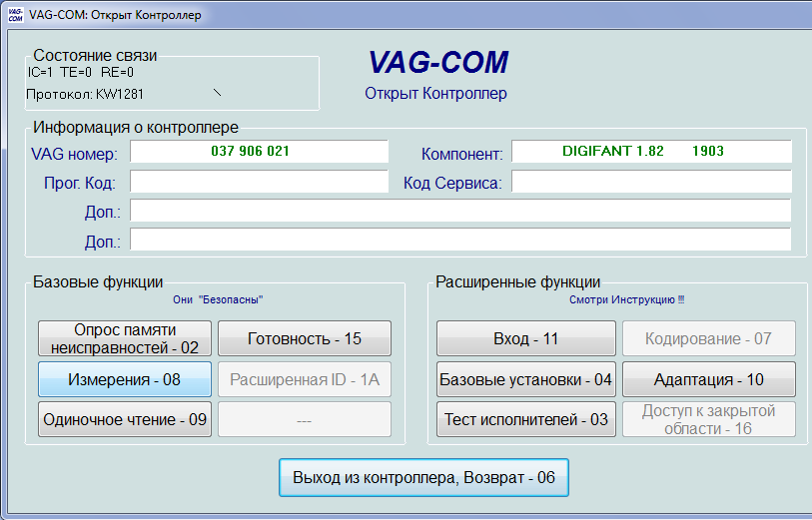The height and width of the screenshot is (520, 812).
Task: Click the 'VAG номер:' label
Action: coord(74,154)
